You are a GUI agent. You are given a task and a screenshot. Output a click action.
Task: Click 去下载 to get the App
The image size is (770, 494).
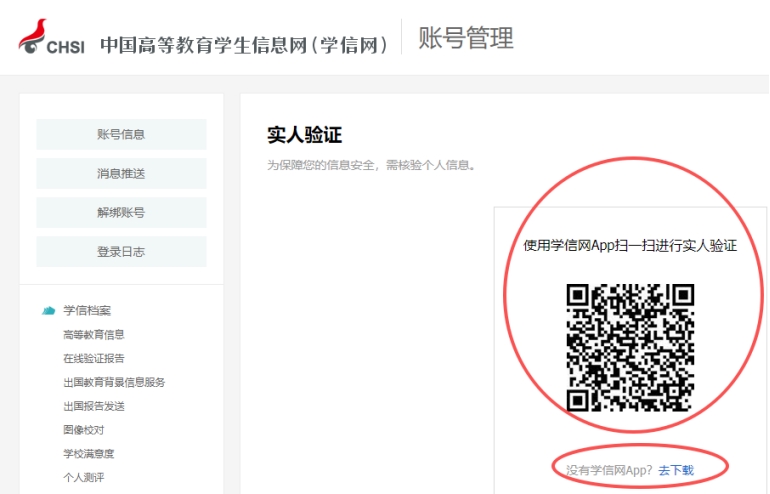(676, 470)
